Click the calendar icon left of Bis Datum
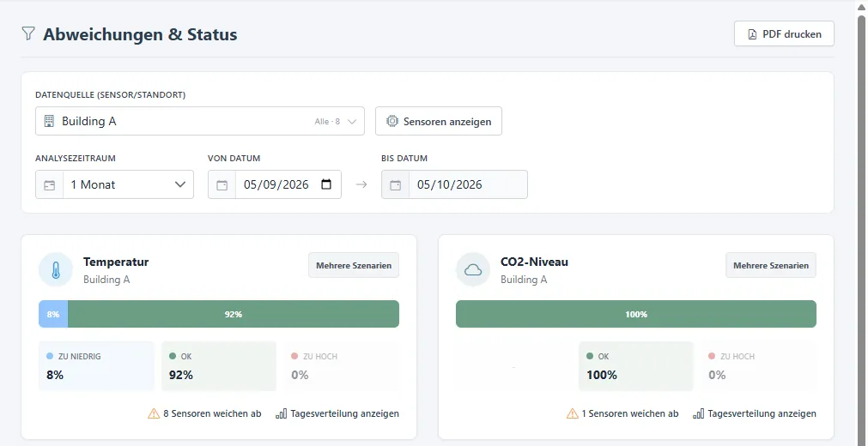 point(395,184)
